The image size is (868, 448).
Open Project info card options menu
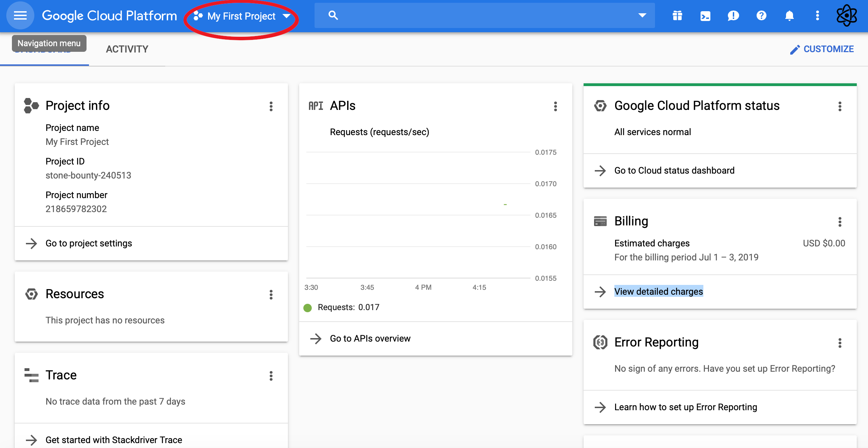click(x=271, y=106)
